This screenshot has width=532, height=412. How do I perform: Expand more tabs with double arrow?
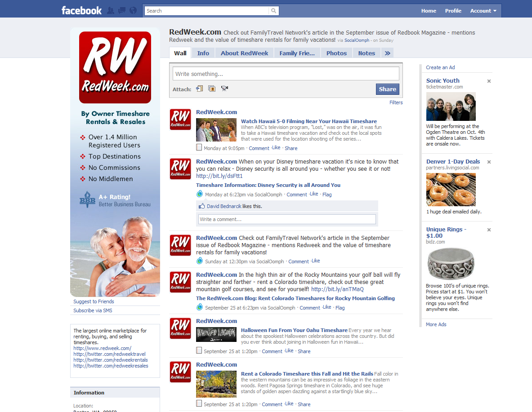[388, 53]
